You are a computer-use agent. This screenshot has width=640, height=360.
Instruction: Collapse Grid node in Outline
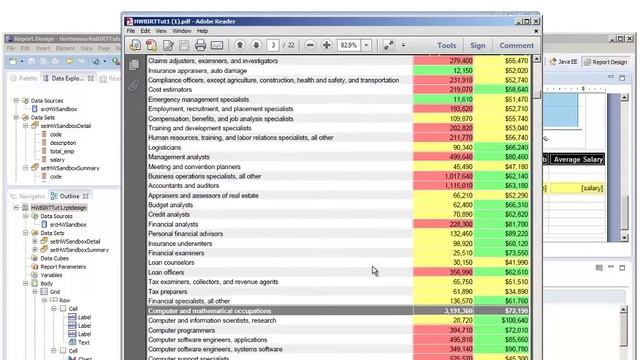click(x=35, y=292)
